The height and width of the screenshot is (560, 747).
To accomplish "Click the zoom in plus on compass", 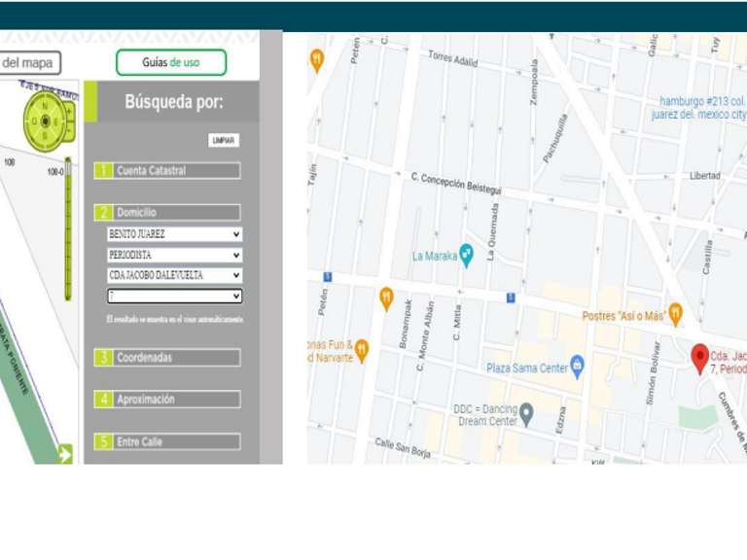I will tap(69, 112).
